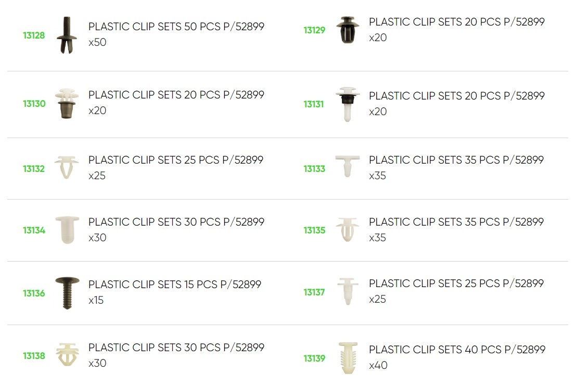
Task: Open part number 13135 link
Action: pyautogui.click(x=314, y=230)
